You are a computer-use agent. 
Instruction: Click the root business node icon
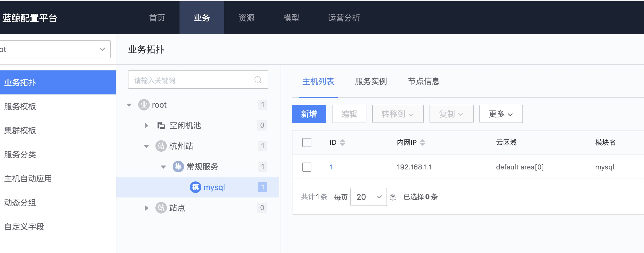point(144,105)
